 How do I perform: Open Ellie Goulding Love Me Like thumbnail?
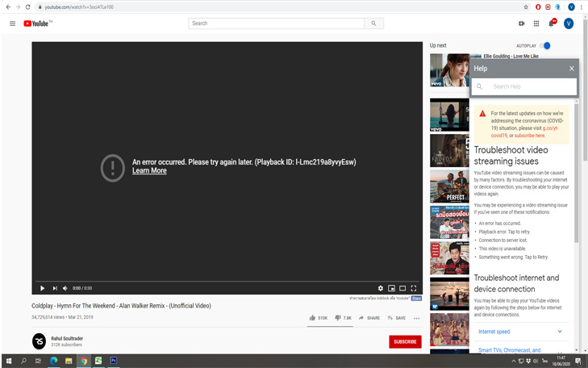pos(449,70)
